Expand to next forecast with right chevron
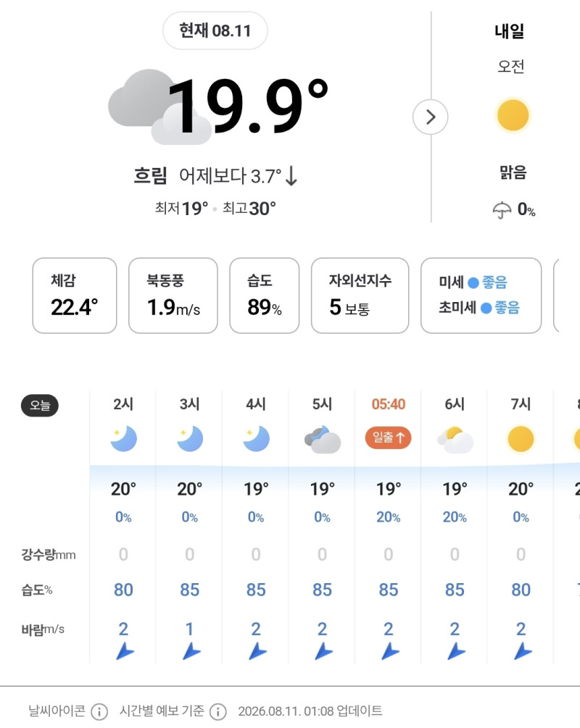Image resolution: width=580 pixels, height=728 pixels. 431,117
